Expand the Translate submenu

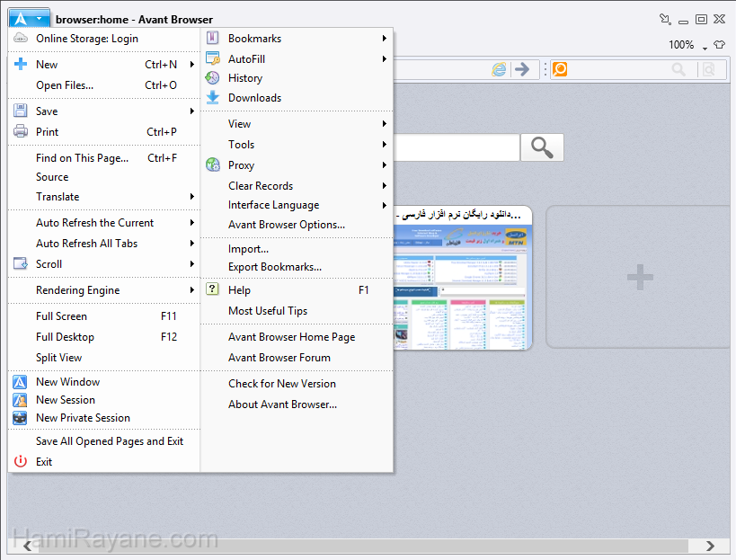tap(192, 196)
